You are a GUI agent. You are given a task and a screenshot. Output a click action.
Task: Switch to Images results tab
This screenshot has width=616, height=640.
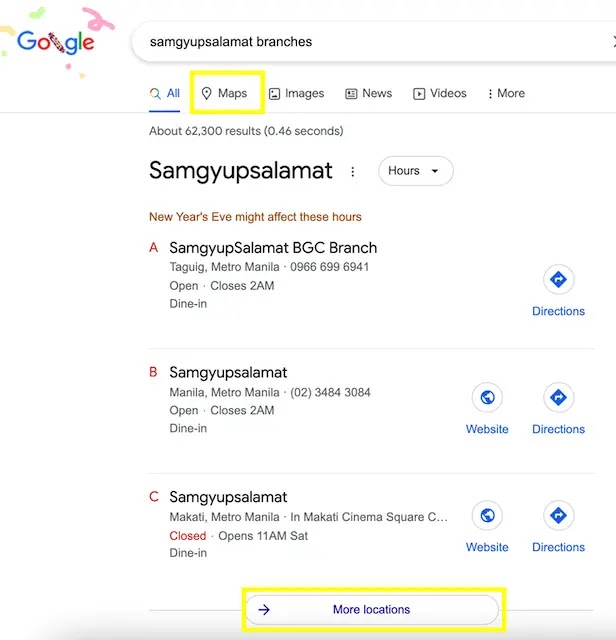pos(296,93)
